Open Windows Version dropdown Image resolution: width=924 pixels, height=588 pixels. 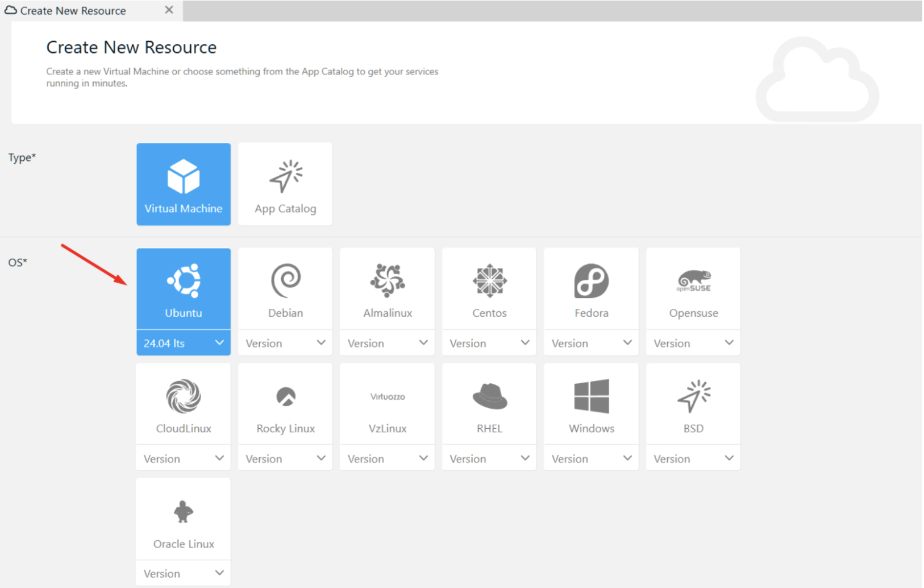pyautogui.click(x=592, y=458)
